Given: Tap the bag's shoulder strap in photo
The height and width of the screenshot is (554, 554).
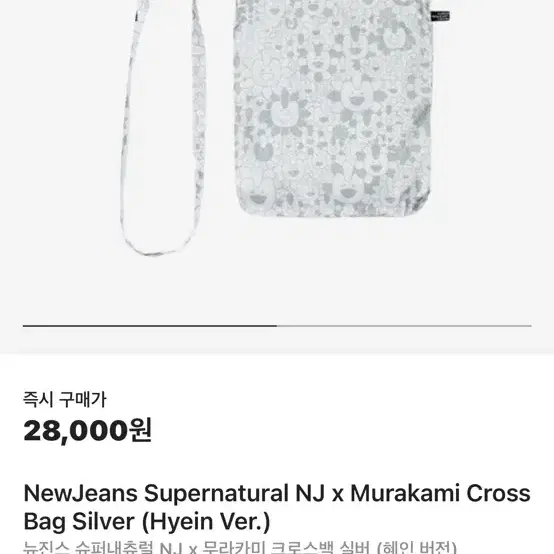Looking at the screenshot, I should coord(163,127).
